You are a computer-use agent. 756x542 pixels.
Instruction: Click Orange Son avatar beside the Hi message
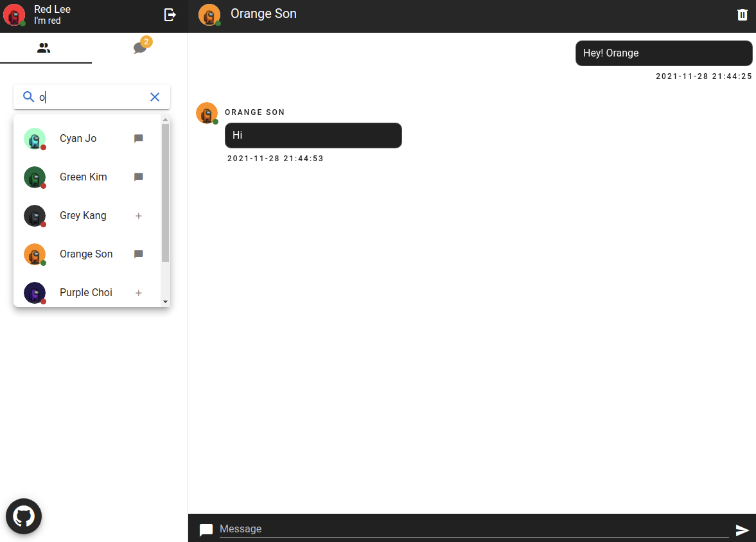tap(207, 114)
